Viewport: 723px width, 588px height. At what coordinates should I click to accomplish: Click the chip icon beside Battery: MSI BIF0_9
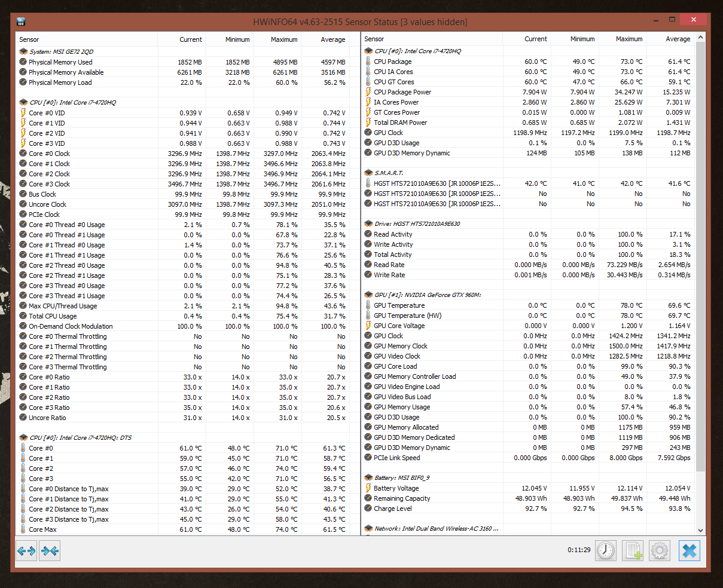tap(368, 478)
